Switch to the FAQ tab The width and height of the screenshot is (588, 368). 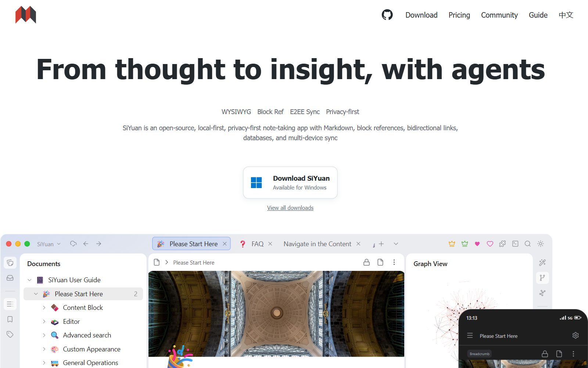(x=257, y=244)
